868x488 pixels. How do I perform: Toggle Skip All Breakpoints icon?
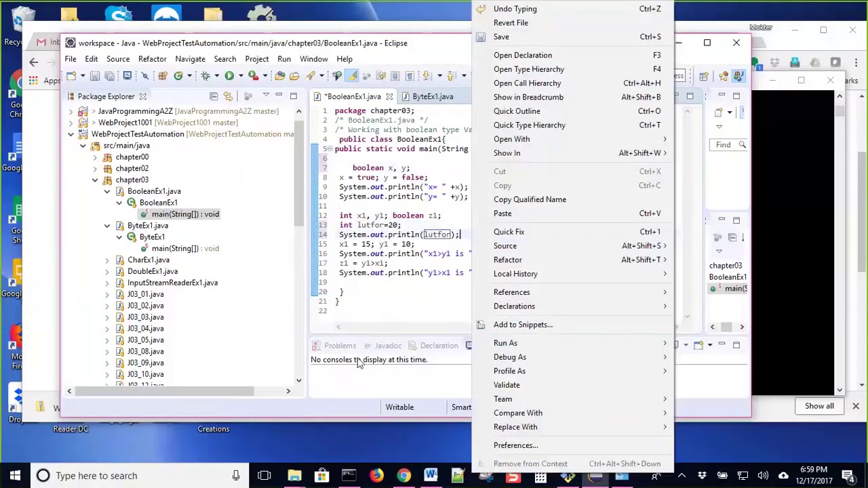pos(144,75)
